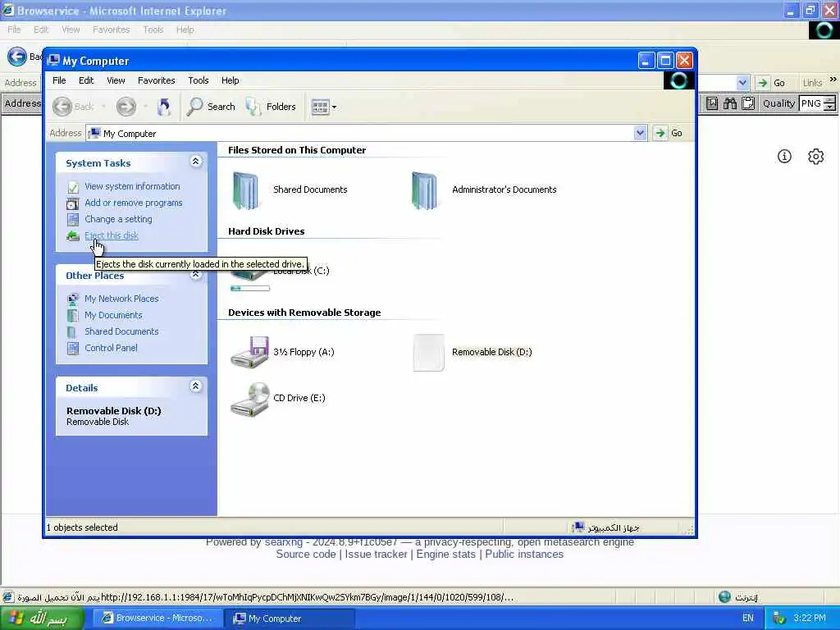Click the binoculars icon in Browservice bar
Screen dimensions: 840x630
(x=729, y=103)
